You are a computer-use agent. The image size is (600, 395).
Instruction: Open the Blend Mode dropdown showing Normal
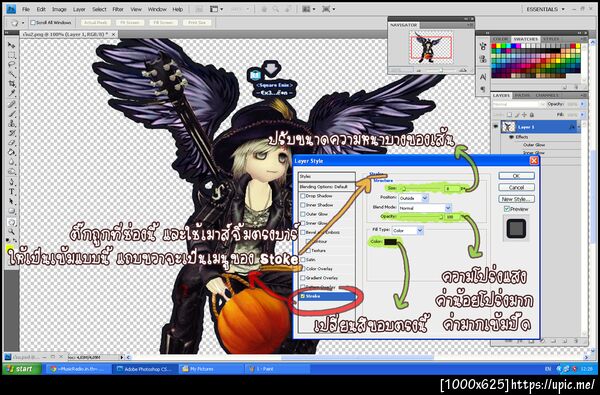pos(425,208)
